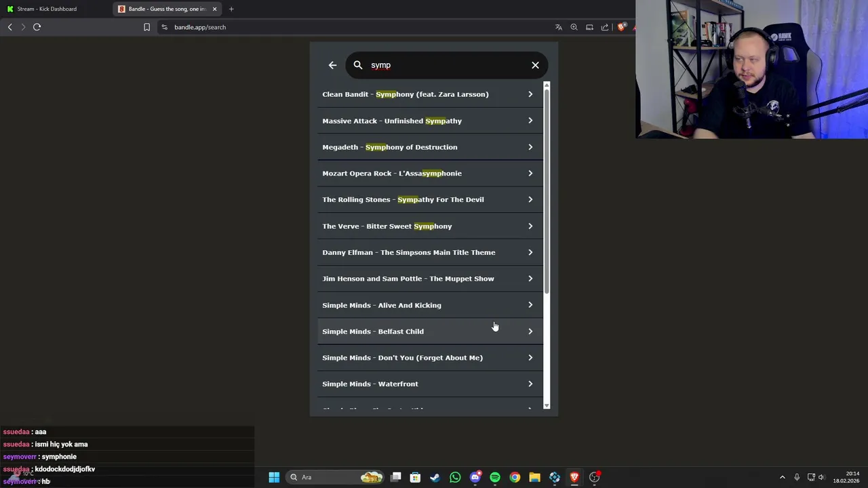The height and width of the screenshot is (488, 868).
Task: Select Danny Elfman - The Simpsons Main Title Theme
Action: point(430,252)
